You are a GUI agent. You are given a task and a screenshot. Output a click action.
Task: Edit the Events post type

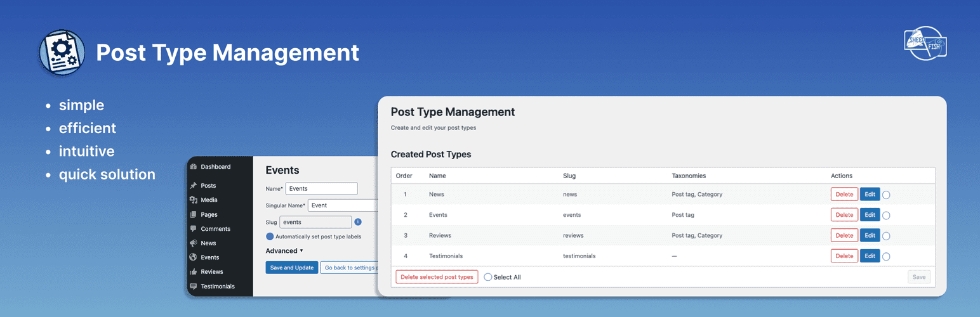coord(870,215)
